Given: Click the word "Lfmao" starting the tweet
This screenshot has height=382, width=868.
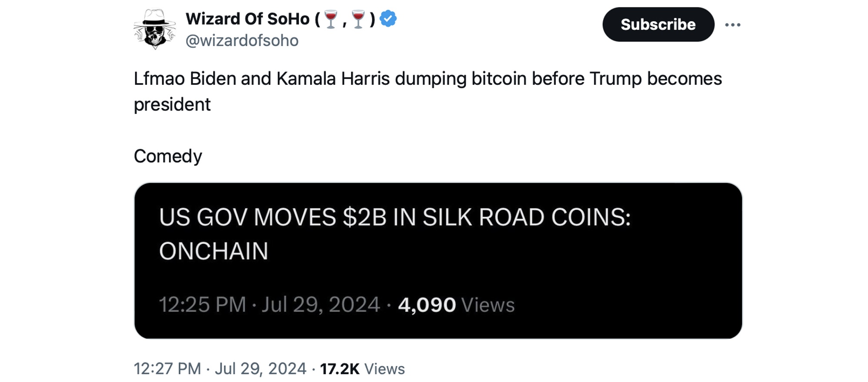Looking at the screenshot, I should pos(159,79).
